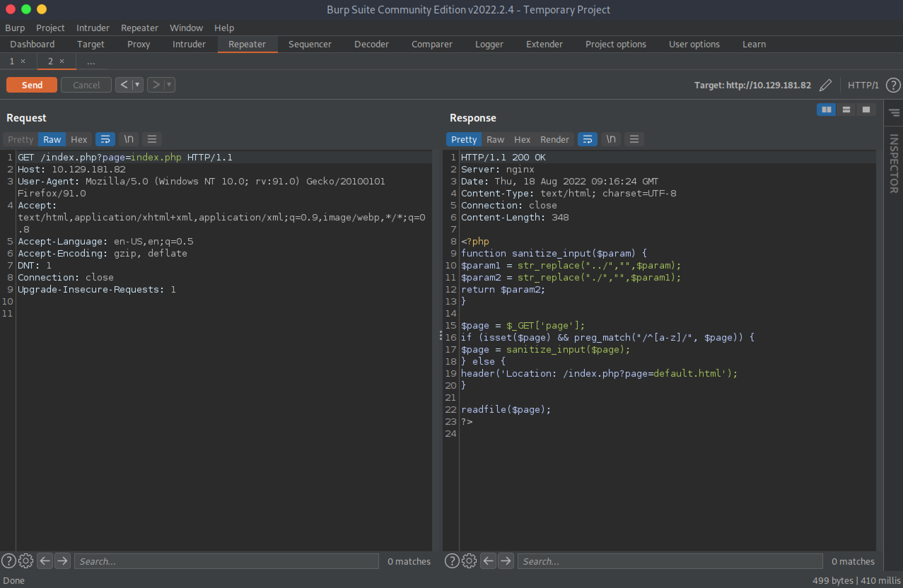
Task: Toggle non-printable characters in Response panel
Action: point(611,139)
